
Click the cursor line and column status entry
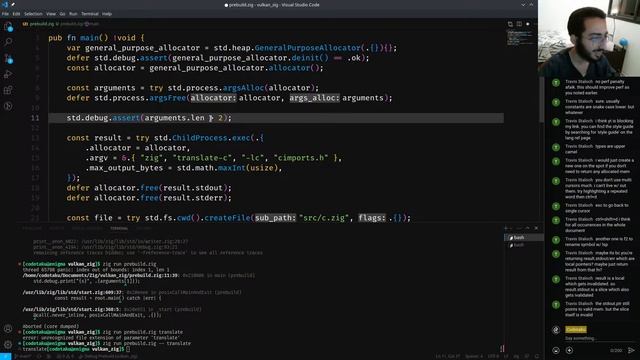(447, 356)
